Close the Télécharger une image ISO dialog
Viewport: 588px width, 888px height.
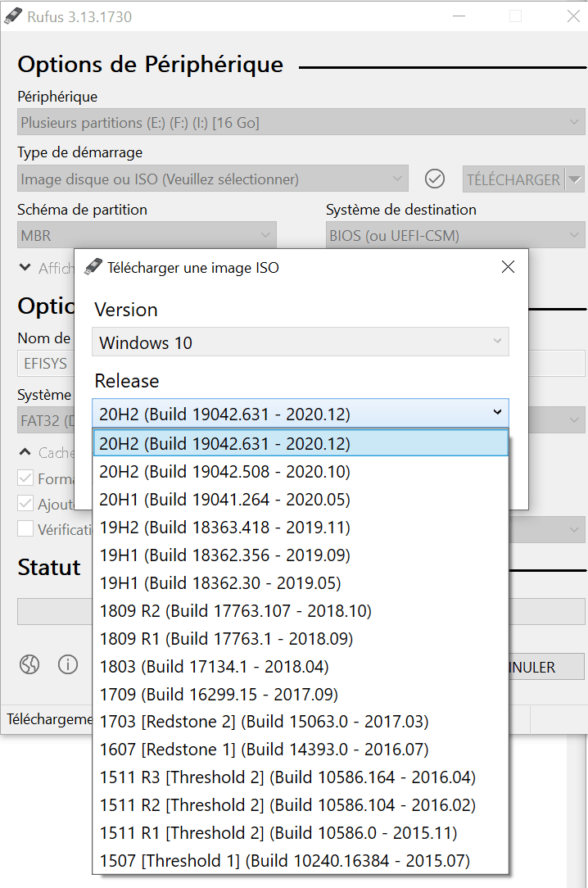coord(509,267)
